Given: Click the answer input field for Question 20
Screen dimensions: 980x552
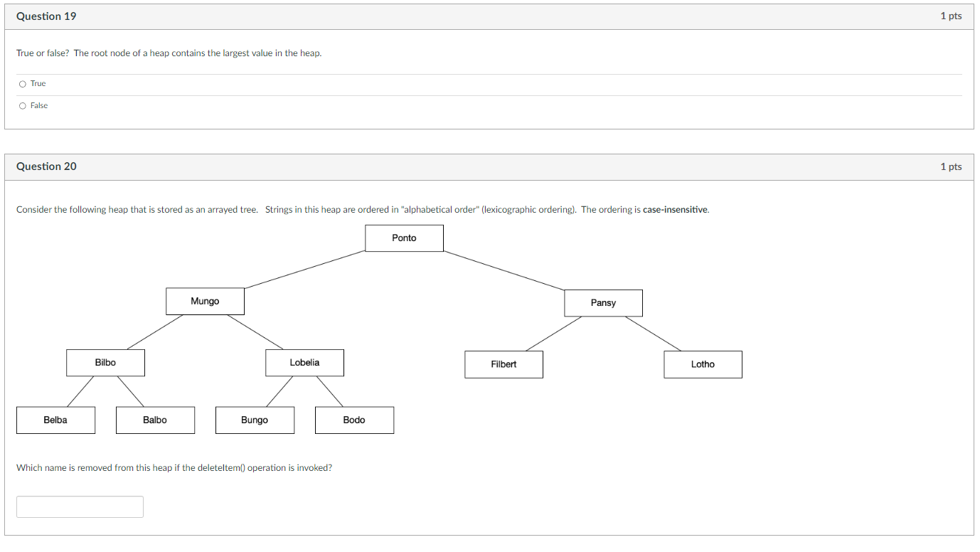Looking at the screenshot, I should click(79, 506).
